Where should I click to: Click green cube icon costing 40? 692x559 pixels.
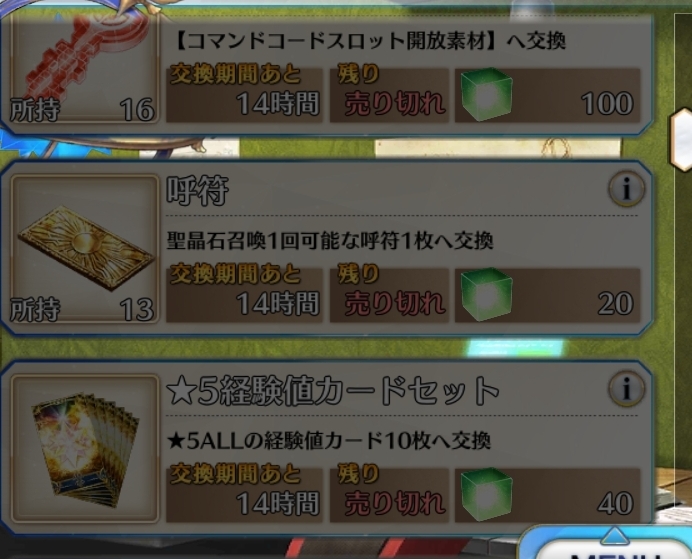[487, 495]
